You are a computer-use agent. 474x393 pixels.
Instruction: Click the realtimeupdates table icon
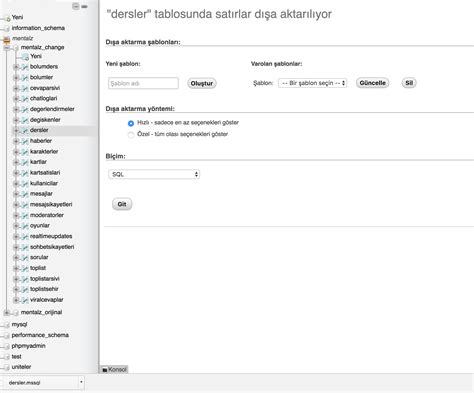point(25,237)
